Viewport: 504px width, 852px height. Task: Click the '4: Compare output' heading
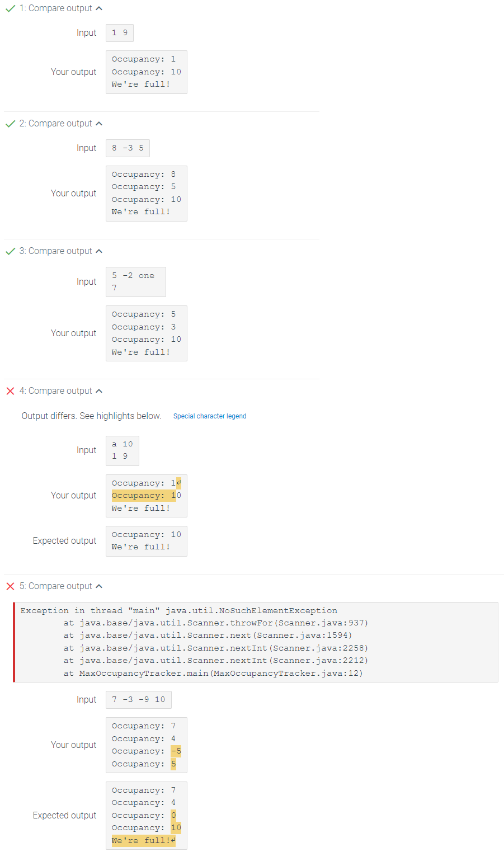click(x=56, y=390)
